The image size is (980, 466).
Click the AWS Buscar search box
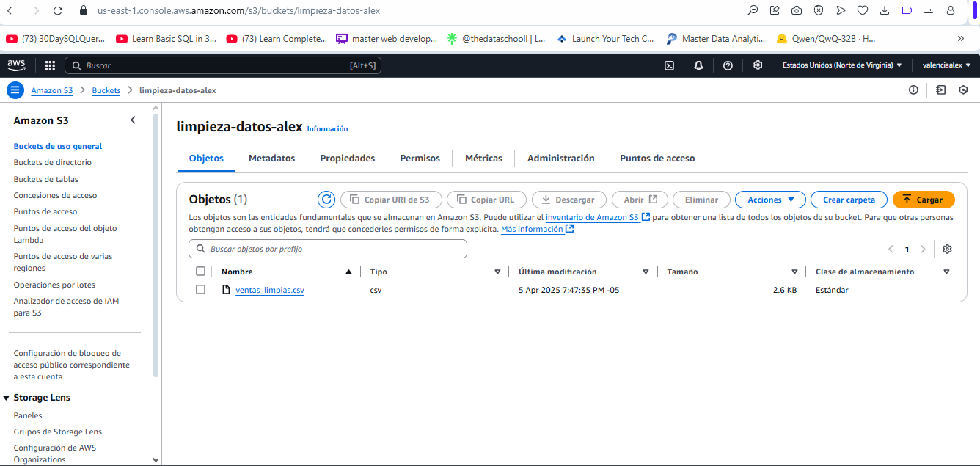(223, 65)
